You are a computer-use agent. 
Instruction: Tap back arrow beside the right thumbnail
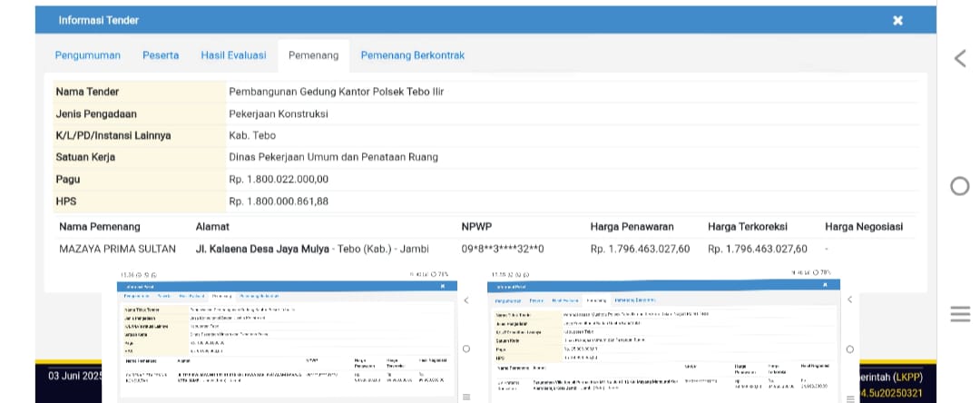849,299
